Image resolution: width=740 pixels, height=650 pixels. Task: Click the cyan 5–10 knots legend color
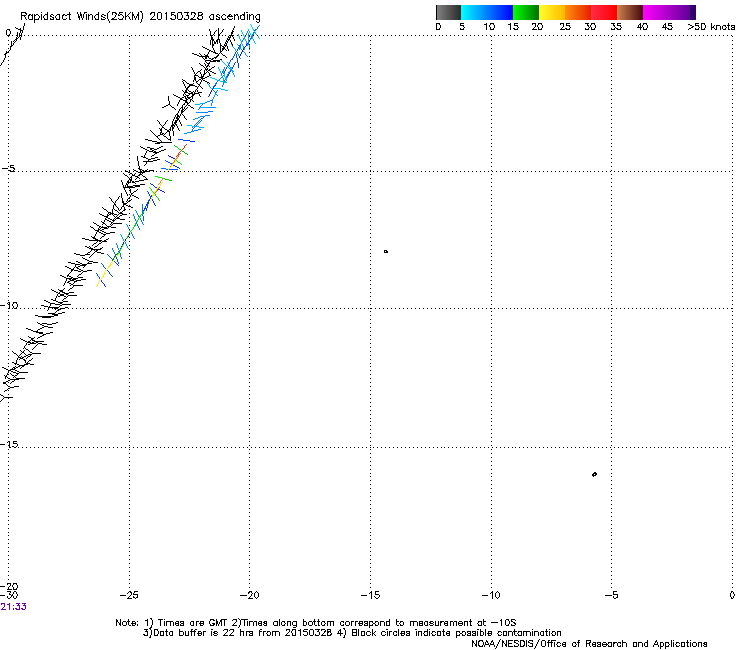pos(474,12)
